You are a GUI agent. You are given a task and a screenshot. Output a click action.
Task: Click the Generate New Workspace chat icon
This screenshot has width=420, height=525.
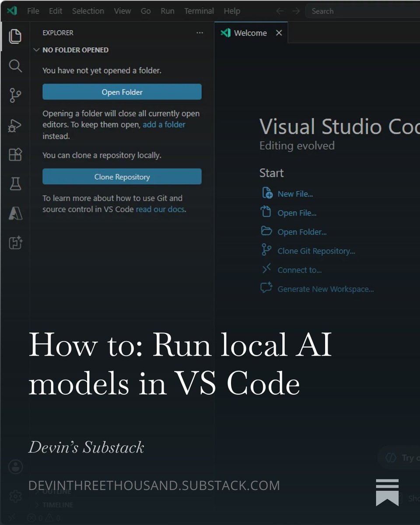click(266, 288)
